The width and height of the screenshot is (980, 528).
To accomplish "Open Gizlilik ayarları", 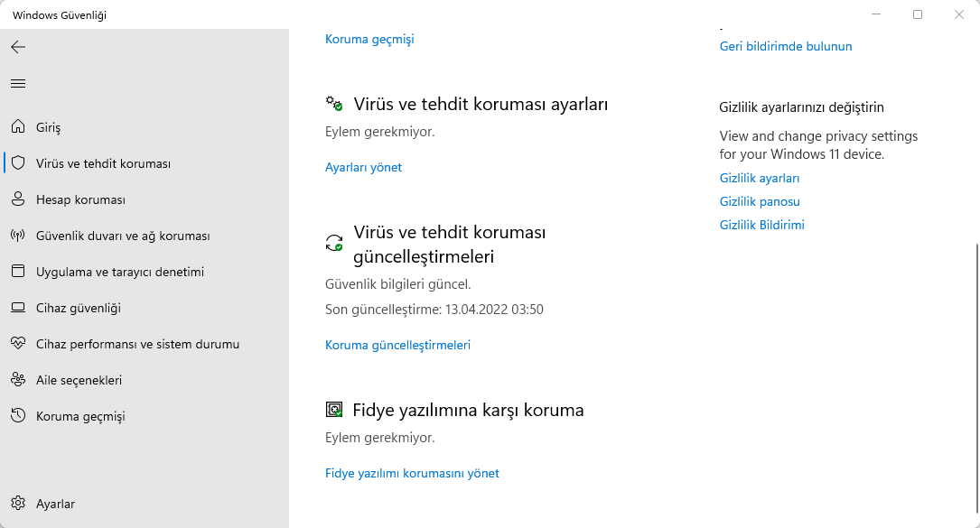I will (761, 178).
